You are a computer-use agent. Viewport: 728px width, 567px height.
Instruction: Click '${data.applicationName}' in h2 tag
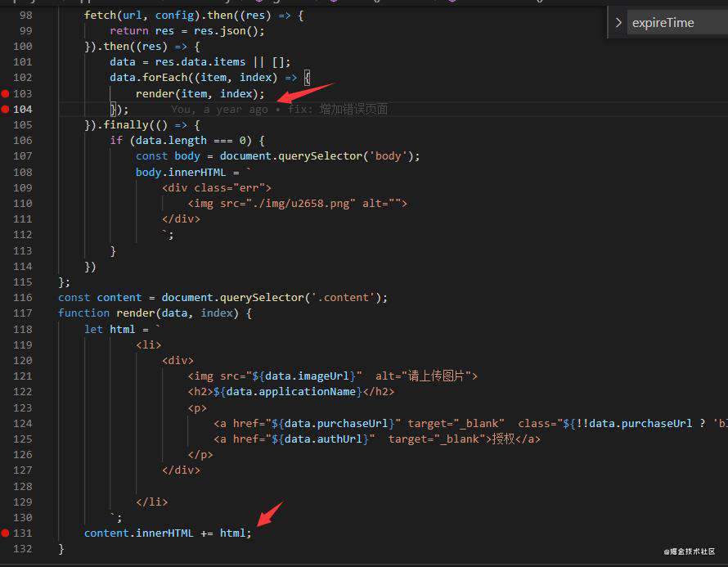tap(287, 392)
